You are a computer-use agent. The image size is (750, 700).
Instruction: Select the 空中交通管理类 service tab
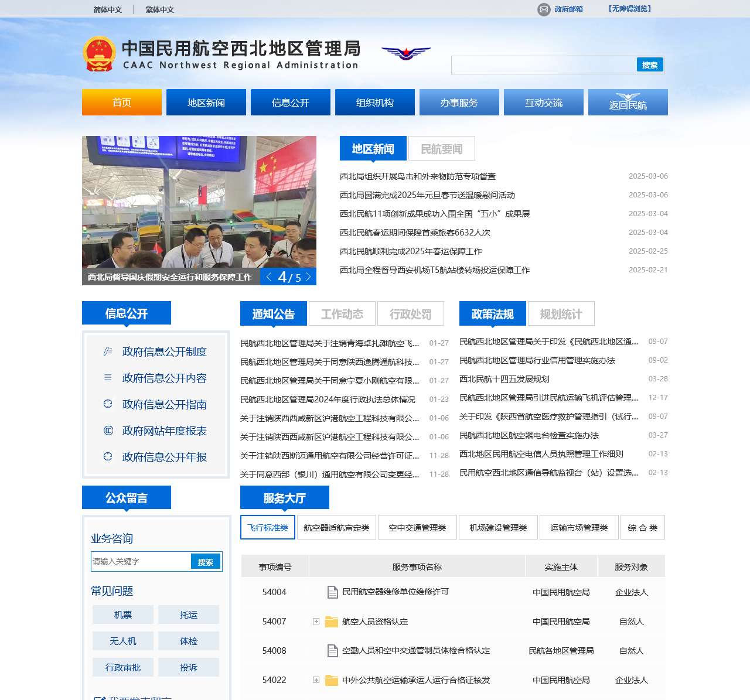418,527
